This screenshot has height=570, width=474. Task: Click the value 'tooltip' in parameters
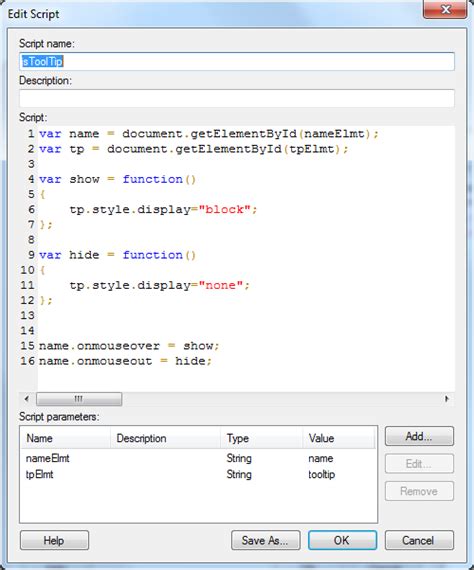pyautogui.click(x=322, y=474)
